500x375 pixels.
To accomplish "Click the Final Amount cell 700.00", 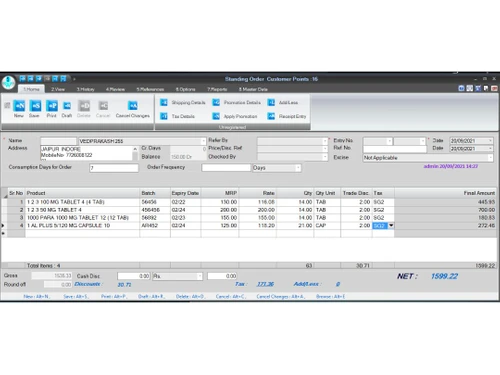I will pos(445,210).
